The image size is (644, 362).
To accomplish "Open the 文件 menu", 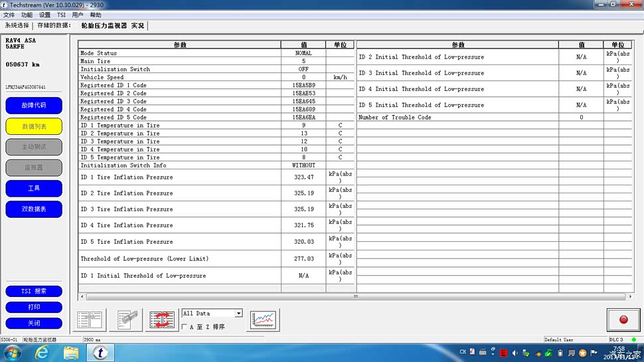I will click(9, 15).
